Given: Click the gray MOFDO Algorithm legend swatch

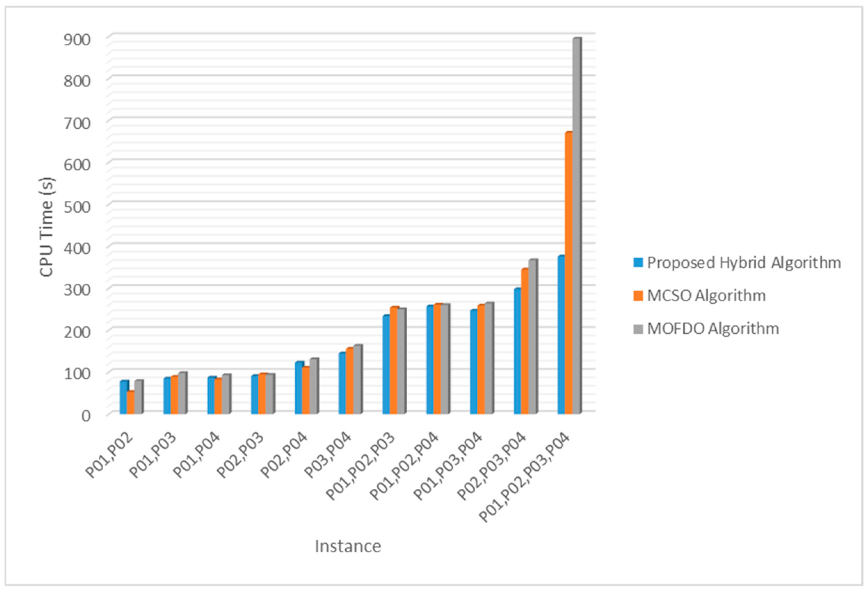Looking at the screenshot, I should [638, 329].
